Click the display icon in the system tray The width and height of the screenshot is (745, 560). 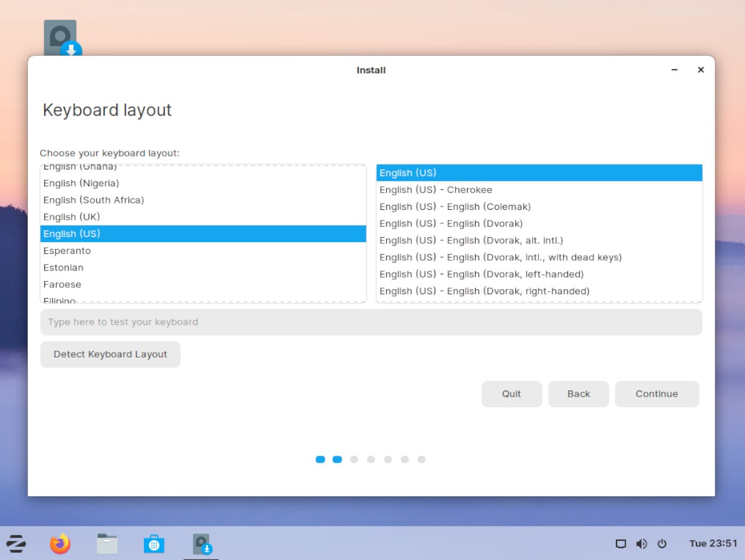tap(620, 544)
